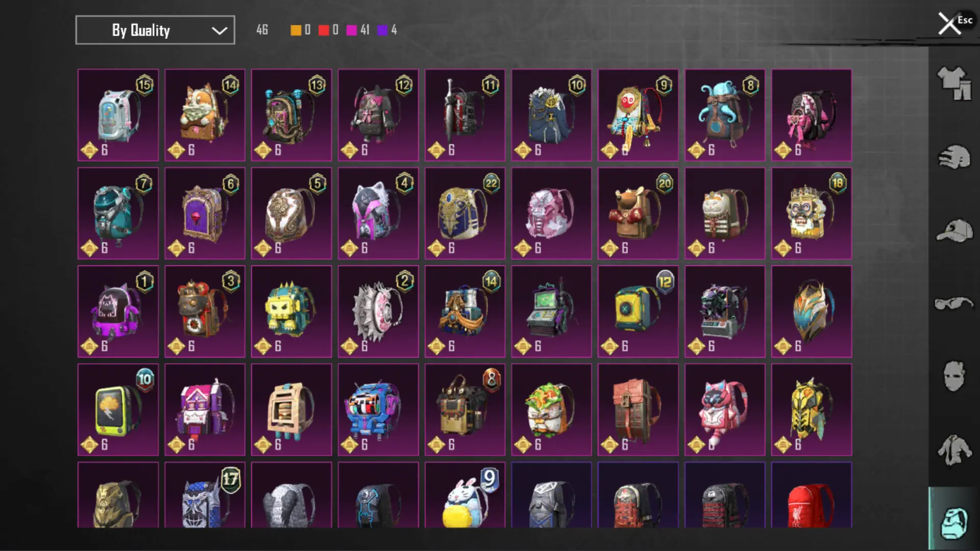Select the jacket category icon
The image size is (980, 551).
(954, 450)
